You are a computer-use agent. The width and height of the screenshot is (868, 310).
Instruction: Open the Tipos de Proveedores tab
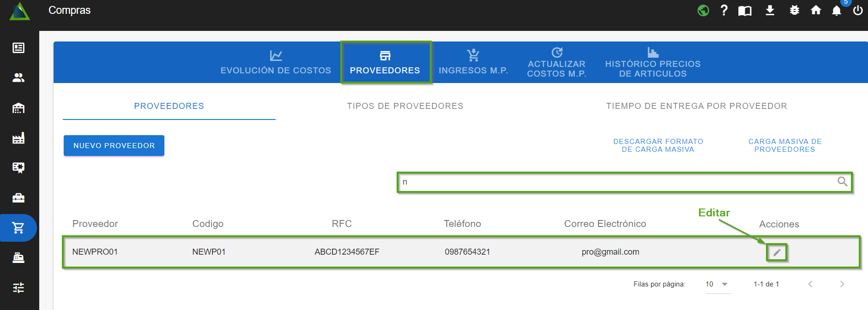405,106
